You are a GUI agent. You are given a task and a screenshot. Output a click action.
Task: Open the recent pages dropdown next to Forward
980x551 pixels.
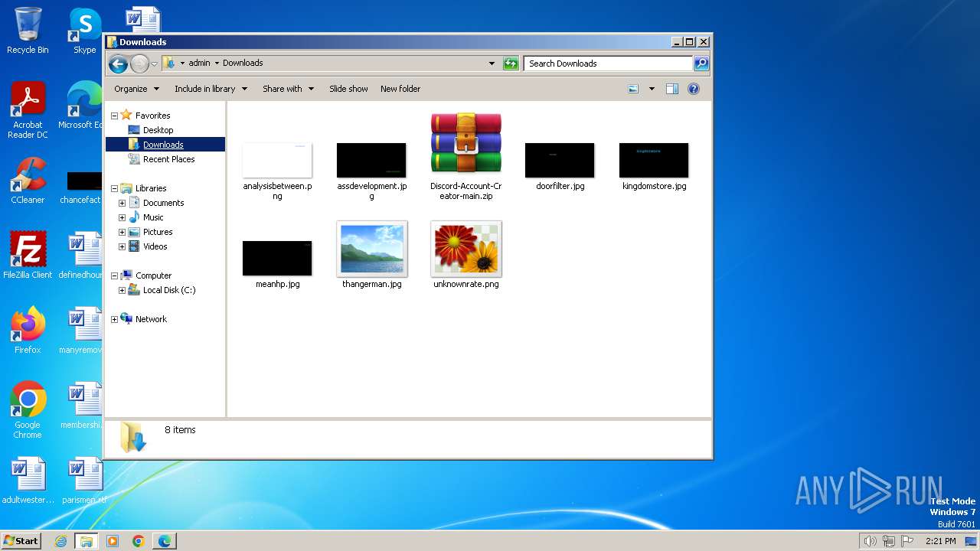point(154,64)
